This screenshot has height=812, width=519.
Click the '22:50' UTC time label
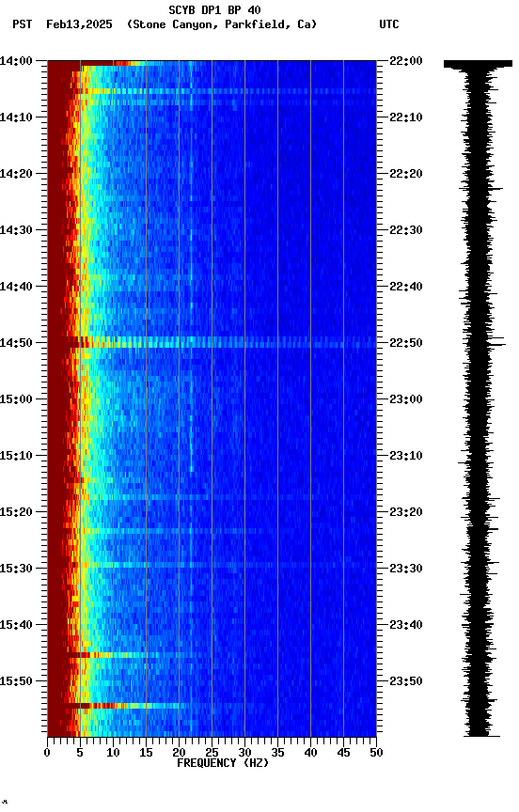tap(406, 343)
